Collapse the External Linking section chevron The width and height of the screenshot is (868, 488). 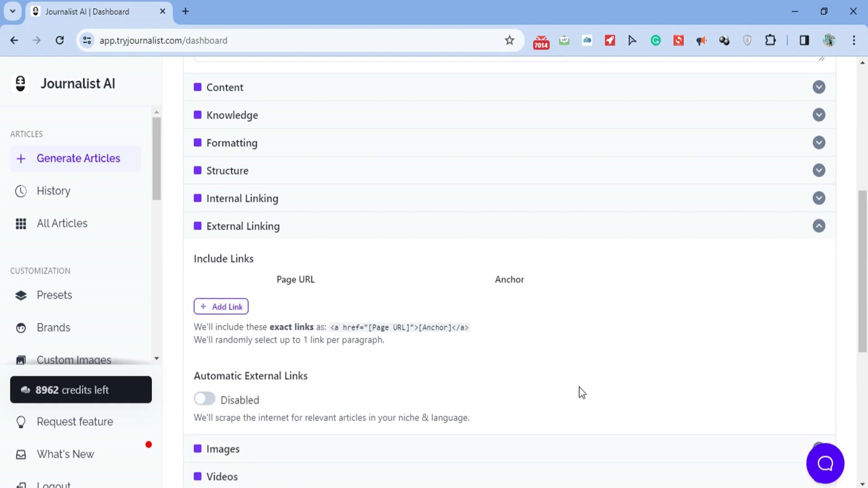click(x=819, y=226)
